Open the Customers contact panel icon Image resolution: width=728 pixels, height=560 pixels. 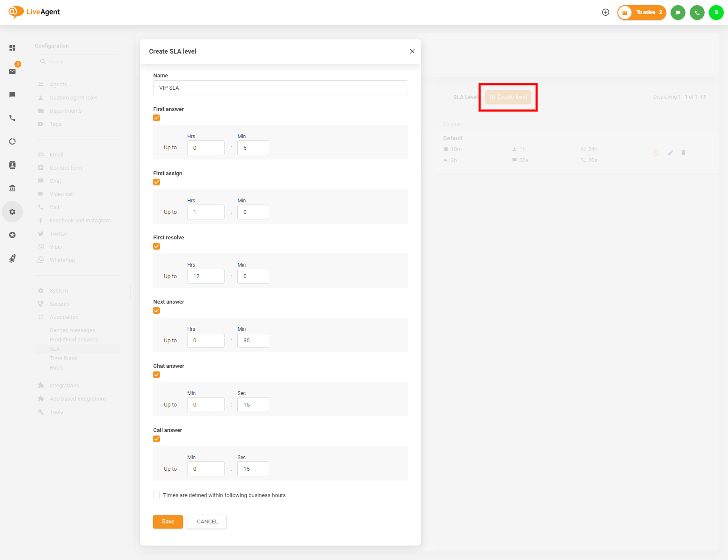click(12, 165)
